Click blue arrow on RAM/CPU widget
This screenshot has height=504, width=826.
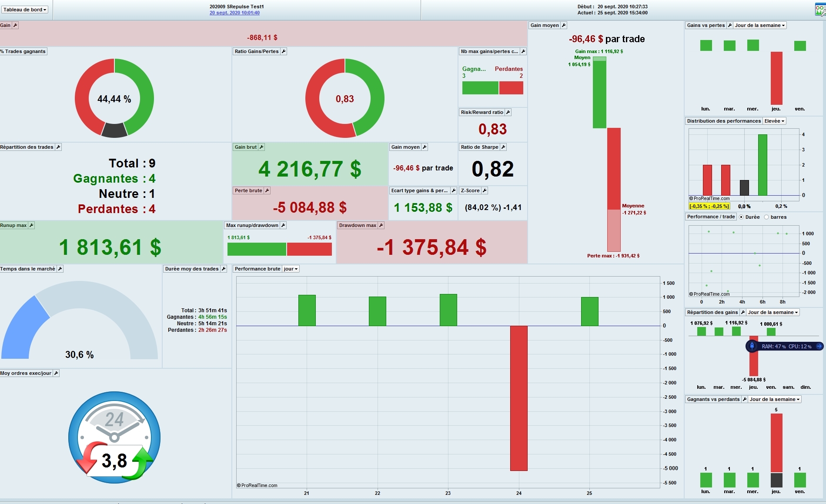pos(819,346)
